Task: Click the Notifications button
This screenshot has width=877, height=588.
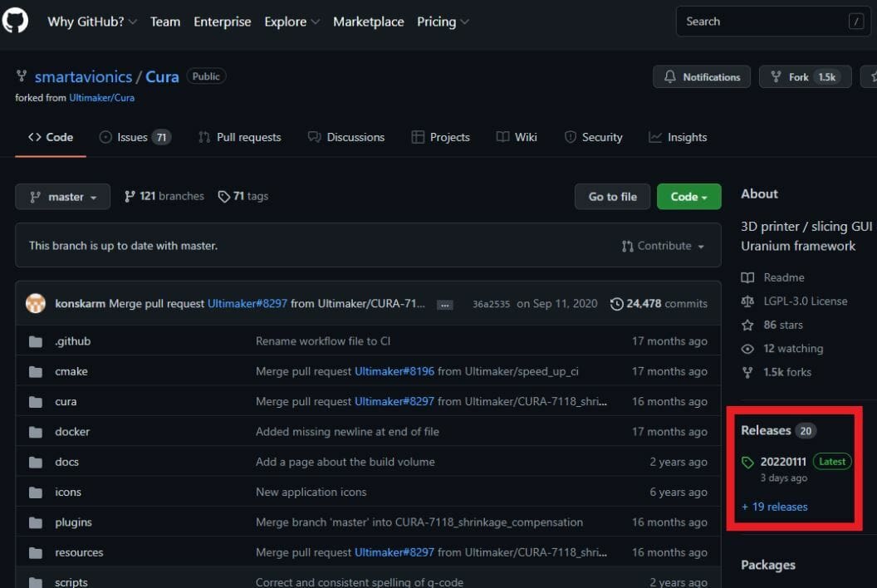Action: tap(702, 76)
